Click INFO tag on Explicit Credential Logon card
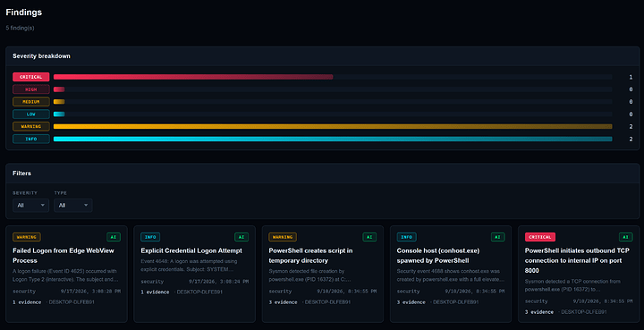The image size is (644, 330). click(x=150, y=237)
